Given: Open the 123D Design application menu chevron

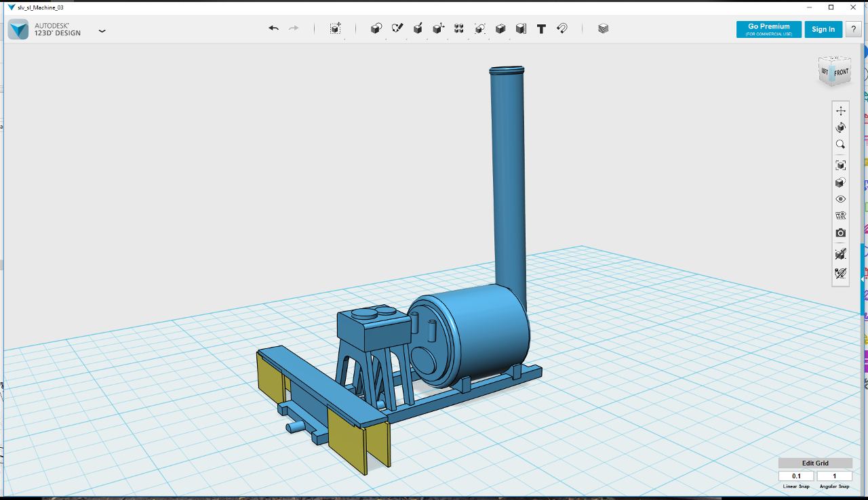Looking at the screenshot, I should click(x=102, y=30).
